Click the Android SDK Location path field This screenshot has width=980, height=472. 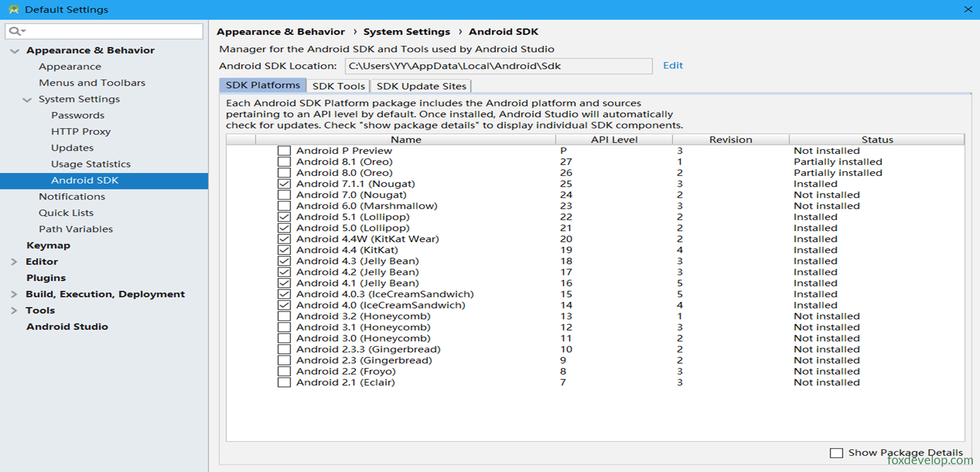[498, 66]
